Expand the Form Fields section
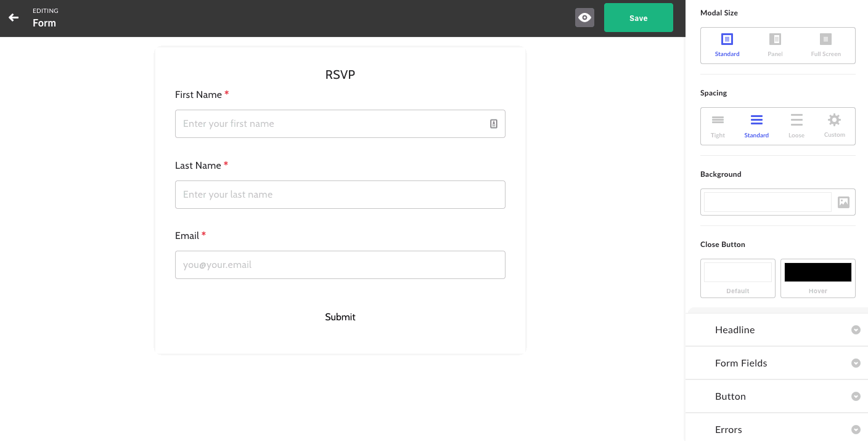Screen dimensions: 868x441 777,363
